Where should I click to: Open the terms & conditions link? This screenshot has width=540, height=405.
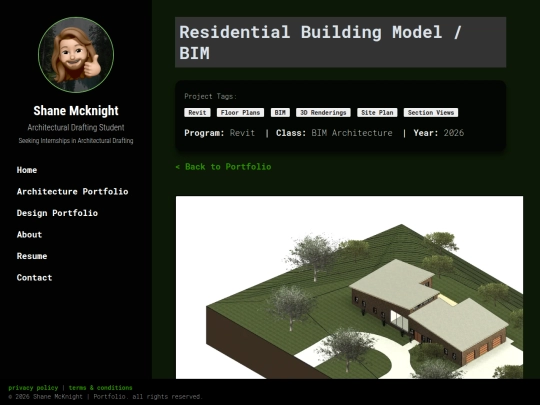click(x=101, y=388)
